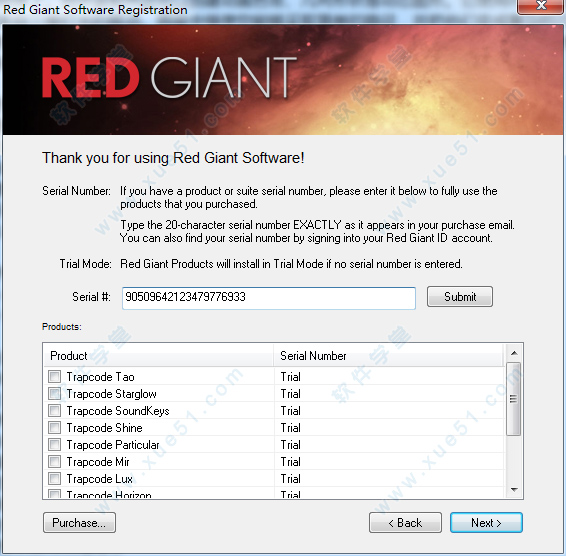Tick the Trapcode SoundKeys checkbox
Viewport: 566px width, 556px height.
coord(55,411)
